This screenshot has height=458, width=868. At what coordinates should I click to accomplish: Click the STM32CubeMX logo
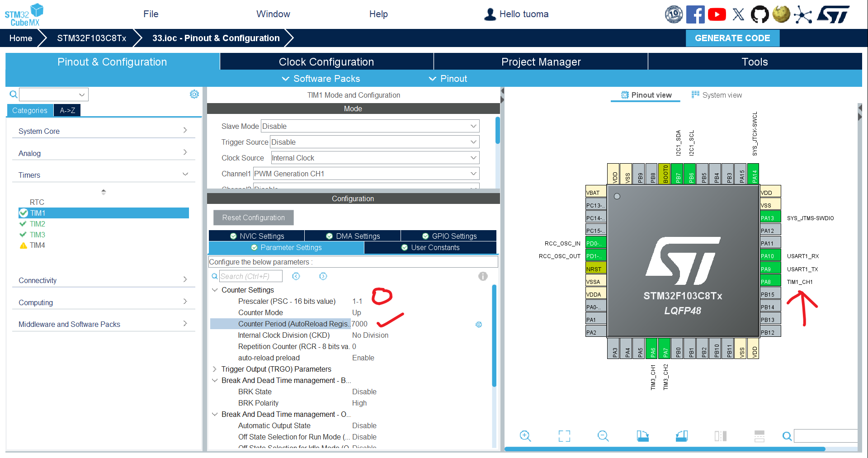pyautogui.click(x=24, y=14)
